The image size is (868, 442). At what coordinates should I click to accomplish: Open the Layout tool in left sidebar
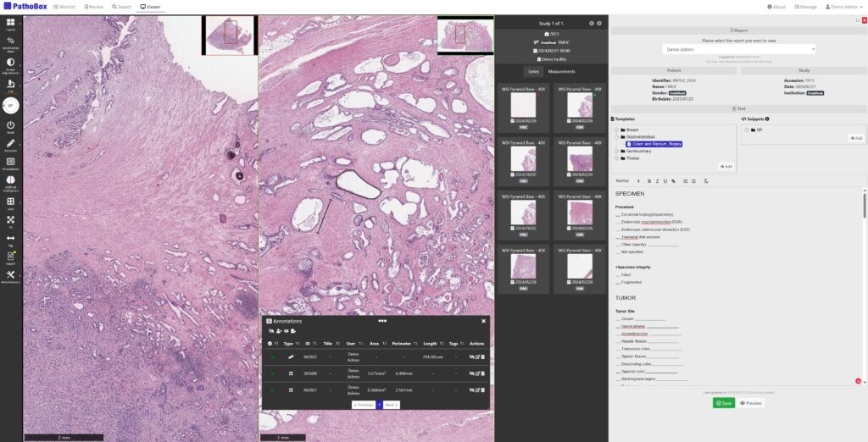(10, 24)
